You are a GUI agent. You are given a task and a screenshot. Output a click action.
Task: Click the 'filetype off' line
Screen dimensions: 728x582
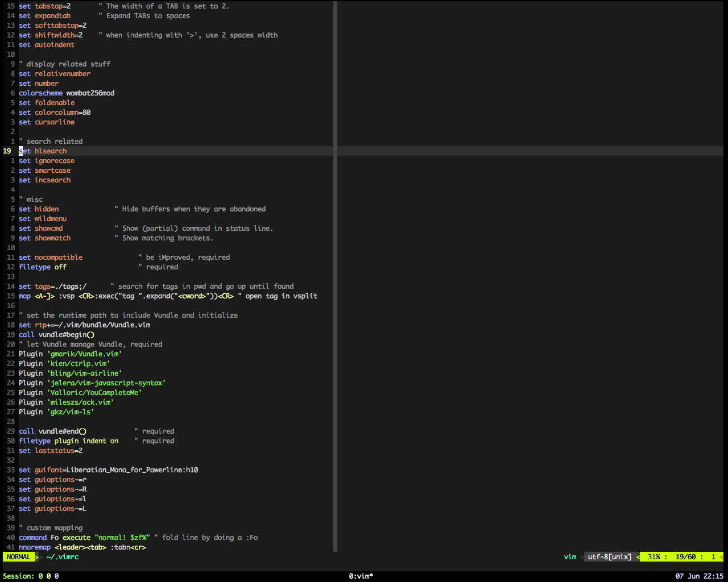[43, 267]
